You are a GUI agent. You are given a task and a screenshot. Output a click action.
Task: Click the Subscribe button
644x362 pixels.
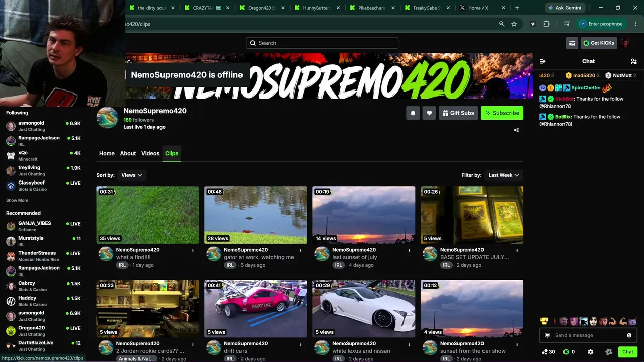click(x=502, y=113)
